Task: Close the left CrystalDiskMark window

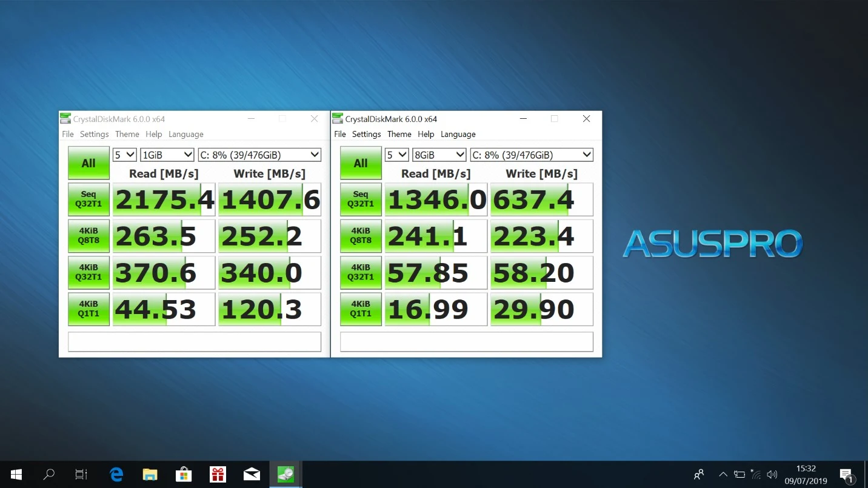Action: click(x=314, y=119)
